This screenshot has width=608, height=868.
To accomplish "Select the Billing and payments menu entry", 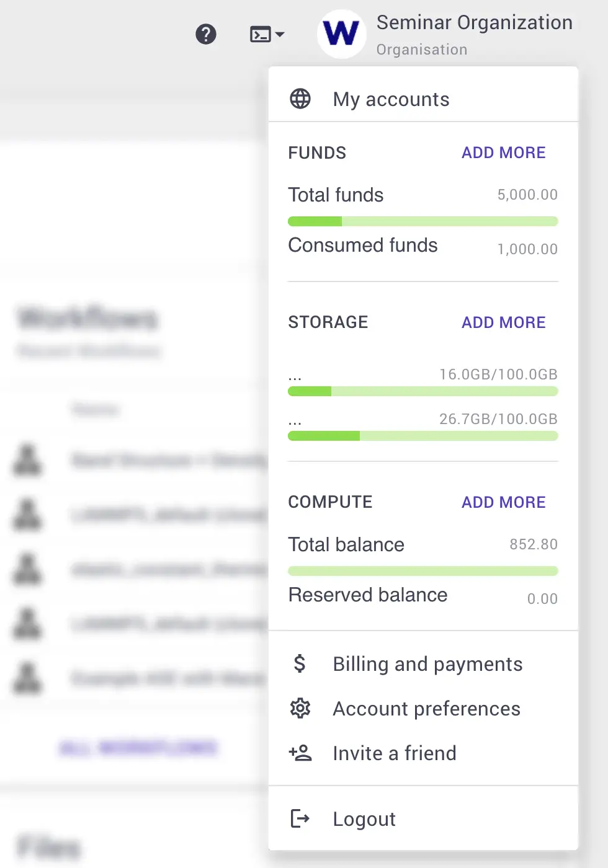I will coord(427,663).
